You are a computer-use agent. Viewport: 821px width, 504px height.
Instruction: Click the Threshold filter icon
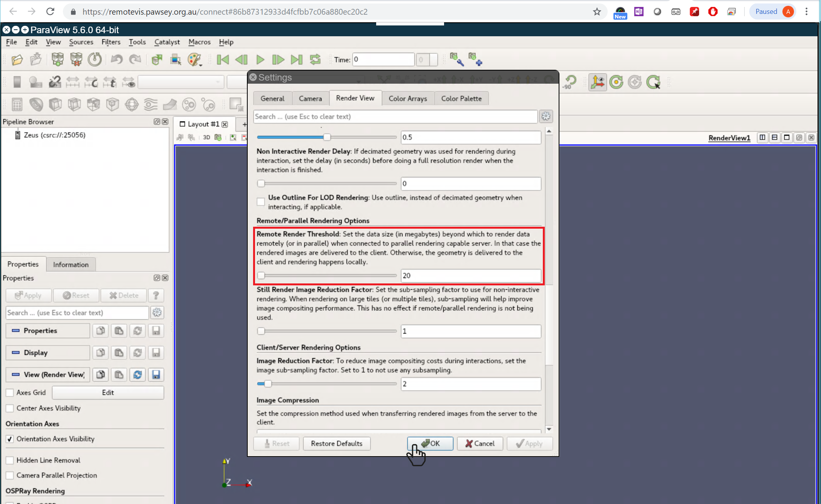click(x=93, y=104)
